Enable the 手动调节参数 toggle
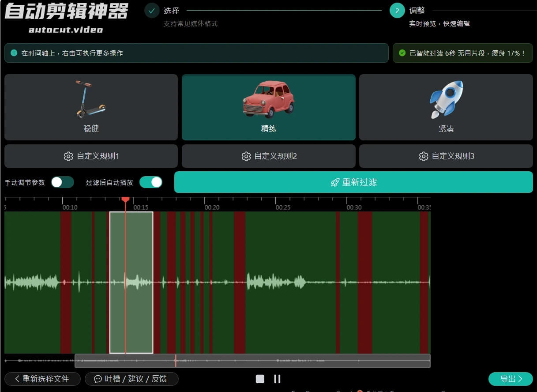Screen dimensions: 537x392 [62, 182]
